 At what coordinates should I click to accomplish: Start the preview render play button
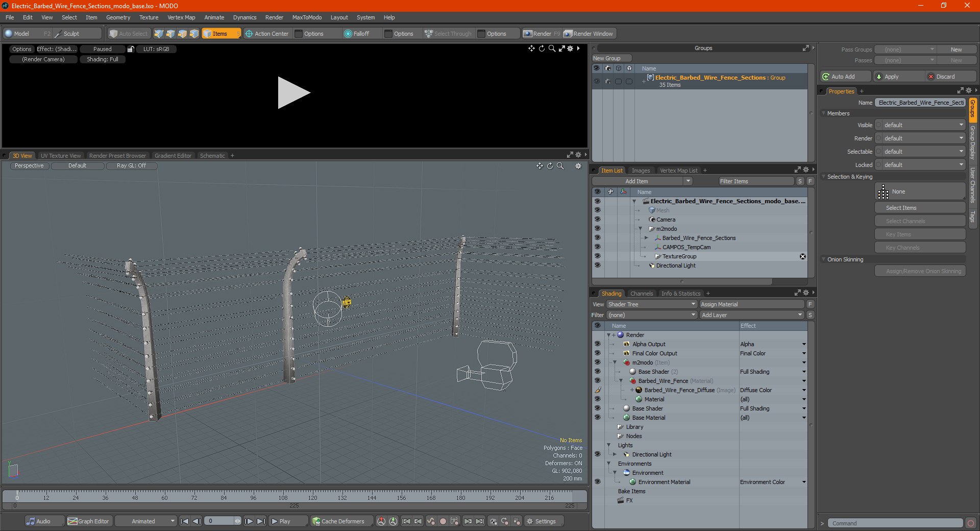coord(293,92)
